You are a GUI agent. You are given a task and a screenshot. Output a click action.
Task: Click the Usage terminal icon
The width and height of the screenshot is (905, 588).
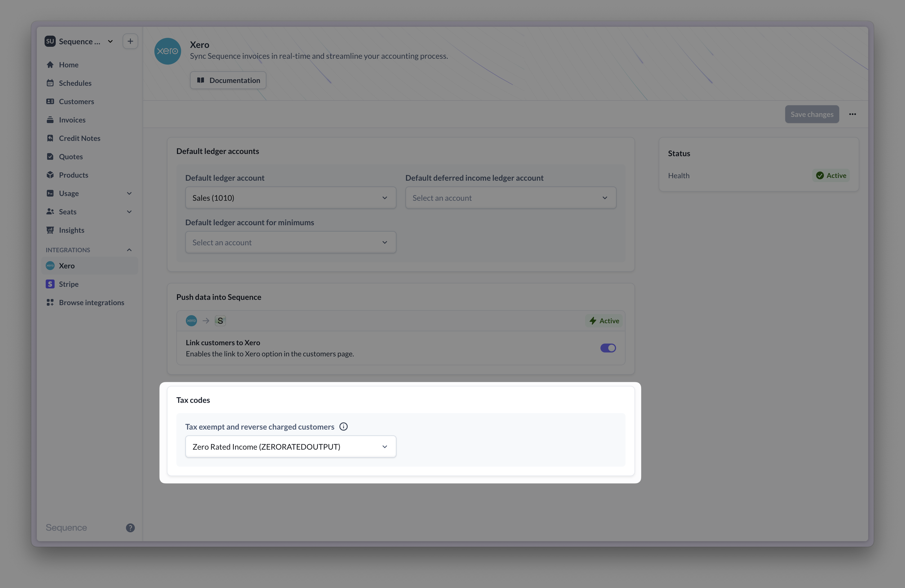click(50, 193)
